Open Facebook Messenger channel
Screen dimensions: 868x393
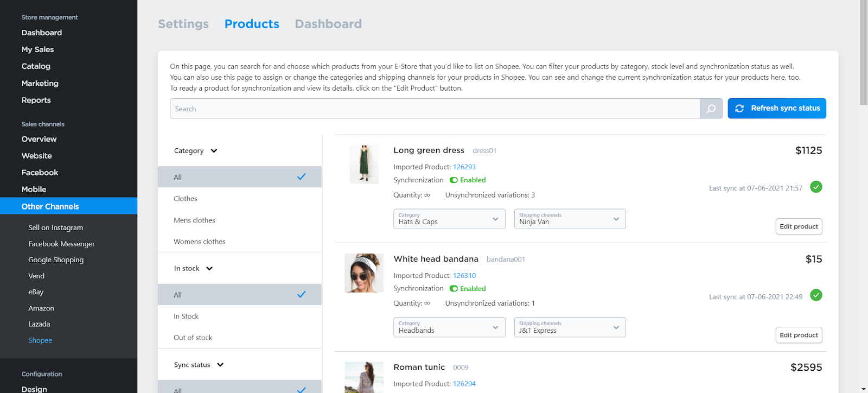tap(61, 244)
